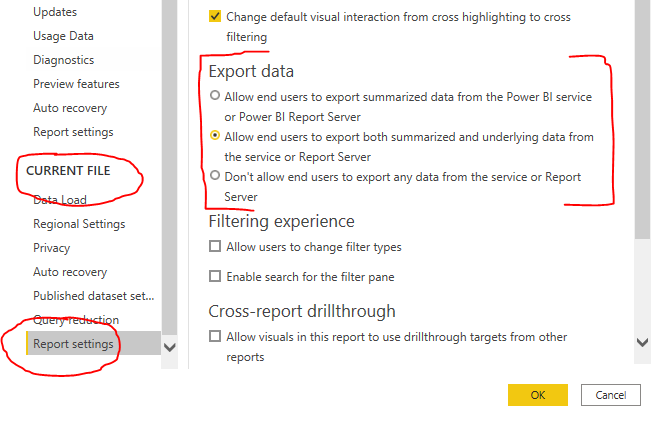Check Enable search for the filter pane
Image resolution: width=667 pixels, height=429 pixels.
[215, 276]
